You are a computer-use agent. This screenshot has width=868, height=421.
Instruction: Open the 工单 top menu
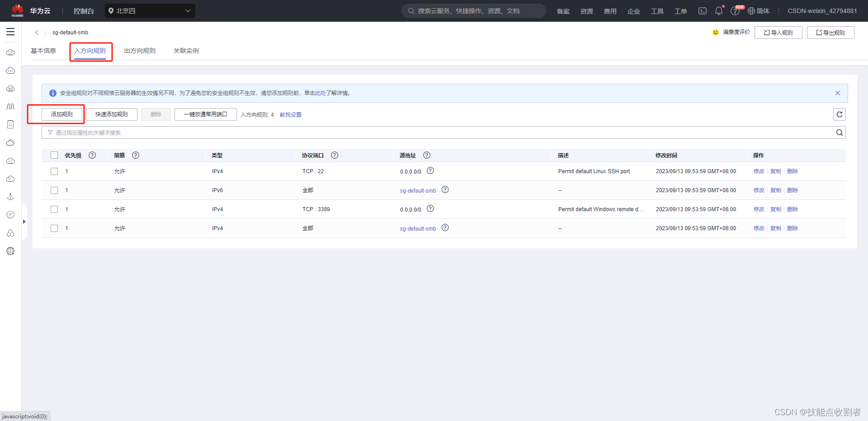[681, 11]
